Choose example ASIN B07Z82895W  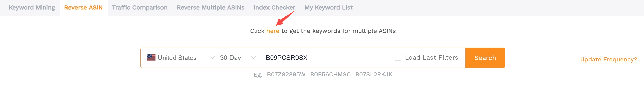click(x=286, y=74)
